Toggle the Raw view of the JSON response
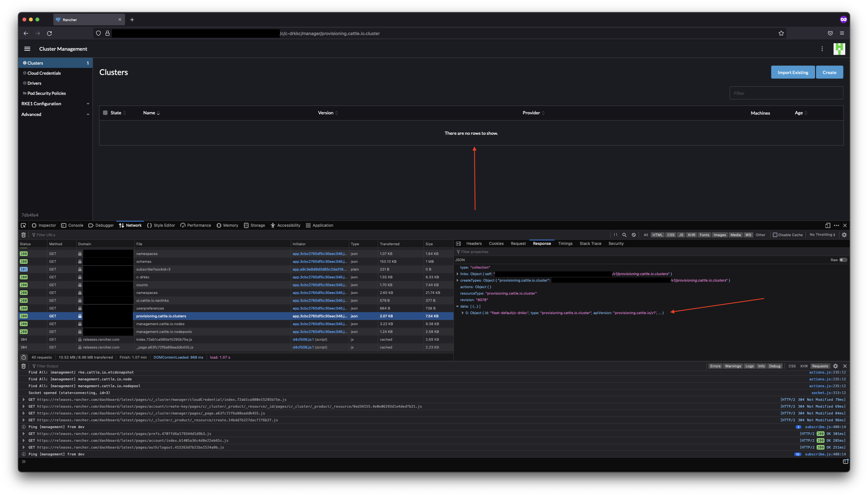This screenshot has height=496, width=868. [843, 260]
